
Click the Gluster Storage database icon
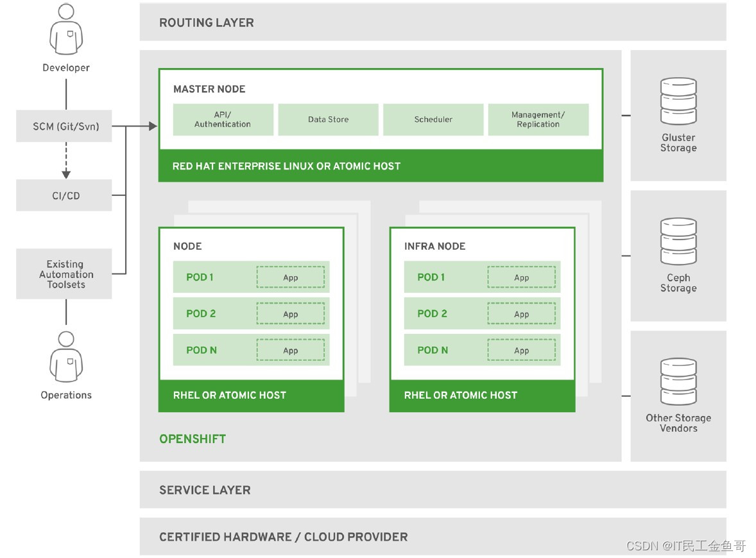pyautogui.click(x=678, y=101)
